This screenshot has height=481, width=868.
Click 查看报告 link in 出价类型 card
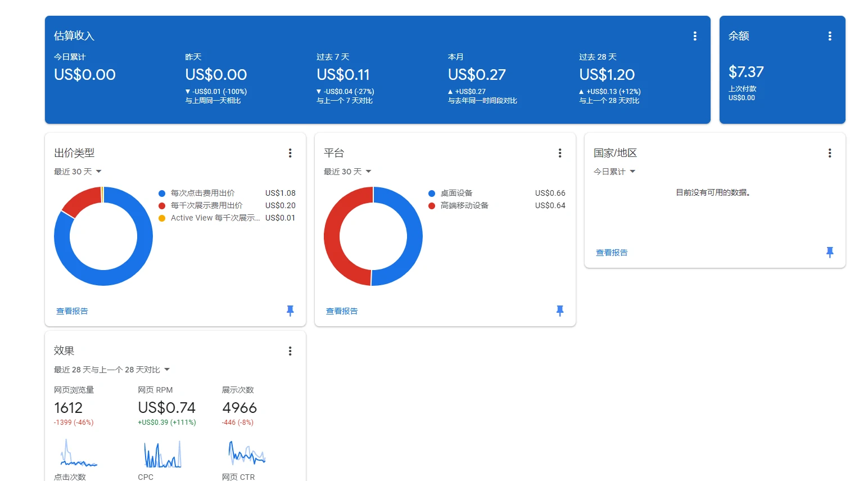(x=72, y=311)
